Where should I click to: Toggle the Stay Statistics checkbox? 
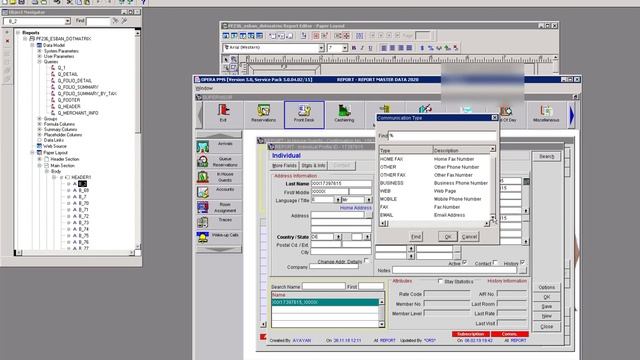pyautogui.click(x=440, y=281)
